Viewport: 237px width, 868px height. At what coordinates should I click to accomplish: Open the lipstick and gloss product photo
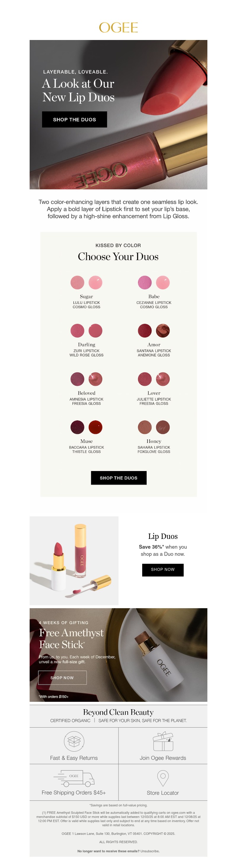coord(74,560)
